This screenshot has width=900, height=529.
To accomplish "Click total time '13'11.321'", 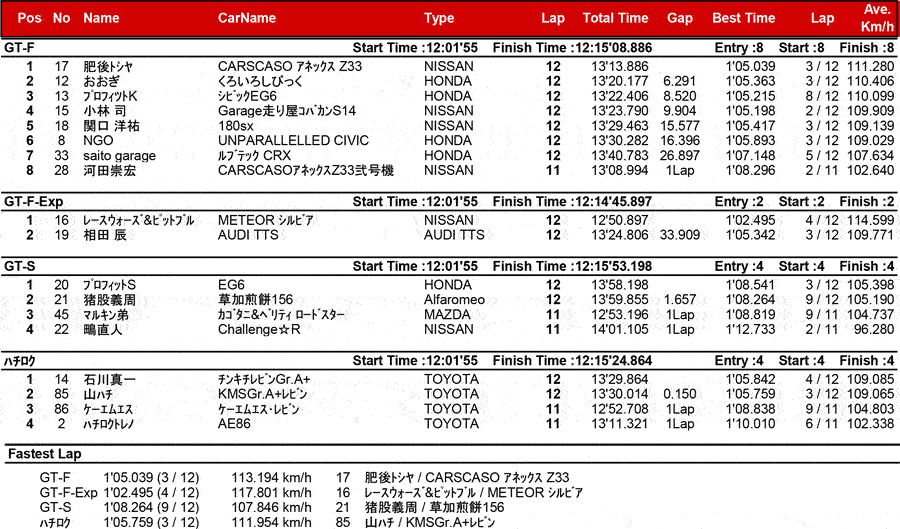I will pyautogui.click(x=620, y=424).
